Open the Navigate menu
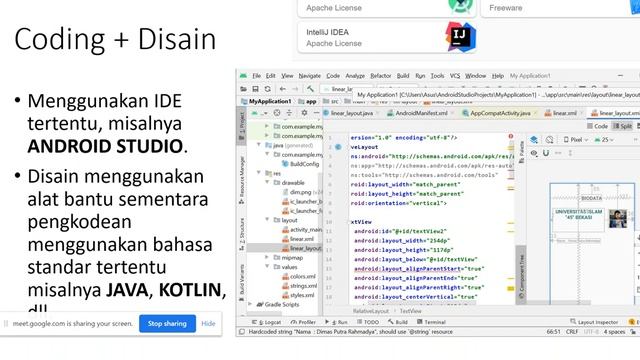 coord(309,76)
